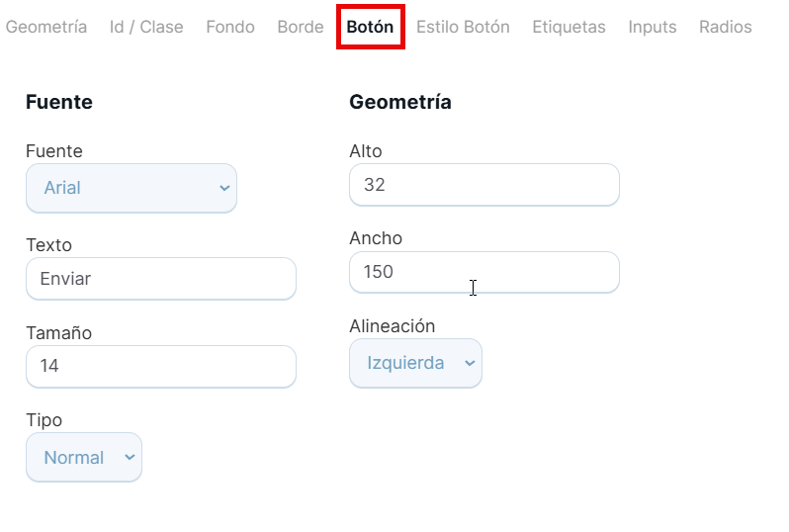Switch to the Etiquetas tab
Screen dimensions: 789x532
click(569, 27)
